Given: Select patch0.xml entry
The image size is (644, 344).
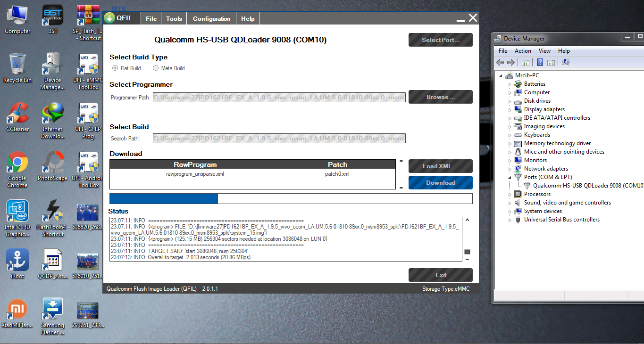Looking at the screenshot, I should 337,174.
